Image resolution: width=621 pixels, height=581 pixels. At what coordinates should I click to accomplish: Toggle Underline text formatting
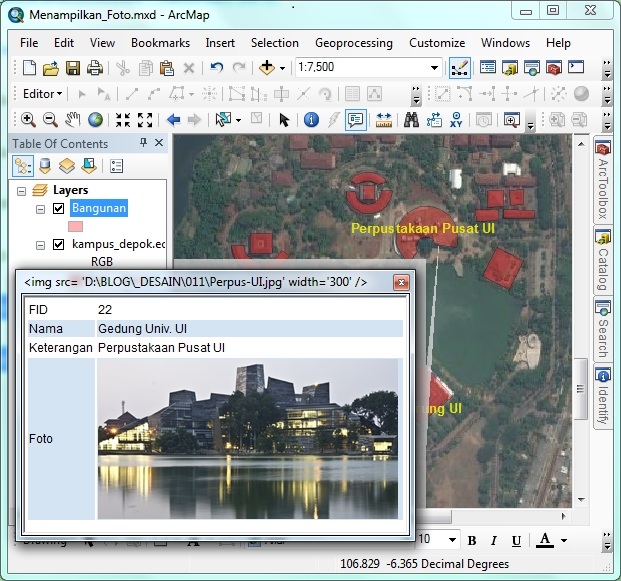click(x=516, y=541)
